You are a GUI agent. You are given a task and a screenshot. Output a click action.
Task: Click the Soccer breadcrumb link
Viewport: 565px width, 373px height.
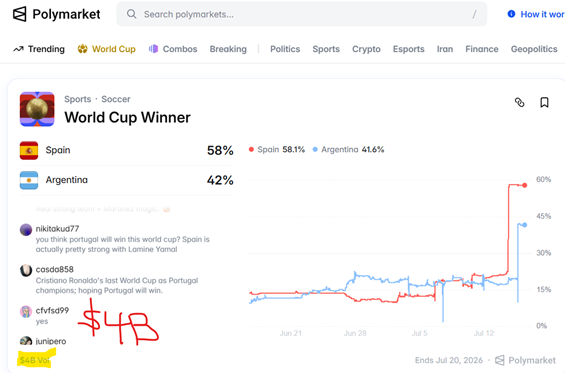[x=116, y=99]
